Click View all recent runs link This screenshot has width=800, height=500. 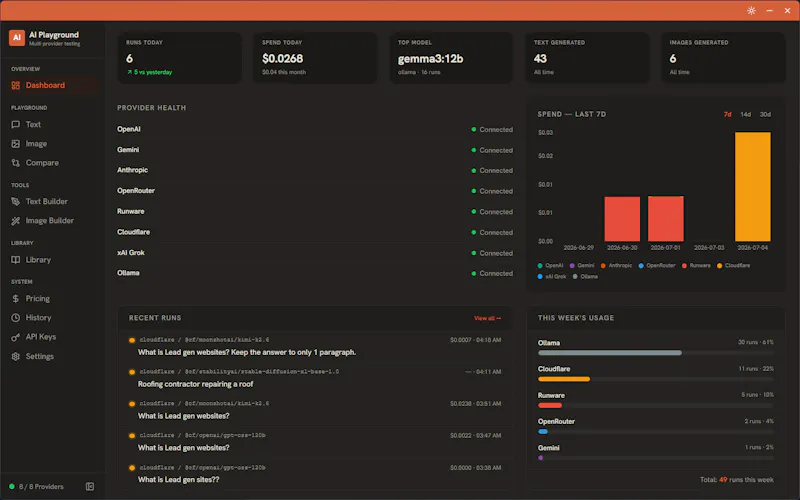[487, 318]
